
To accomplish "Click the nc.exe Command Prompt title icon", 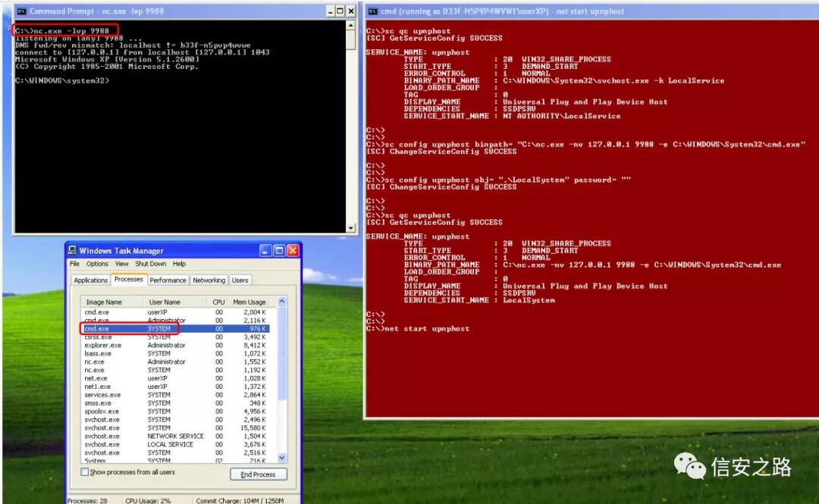I will (x=21, y=11).
